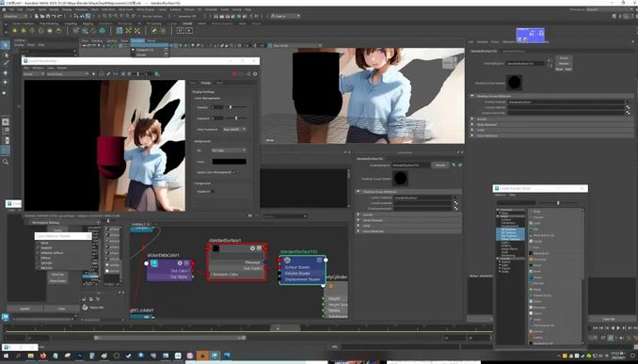Viewport: 638px width, 364px height.
Task: Click the Presets button in the lower attribute panel
Action: [439, 166]
